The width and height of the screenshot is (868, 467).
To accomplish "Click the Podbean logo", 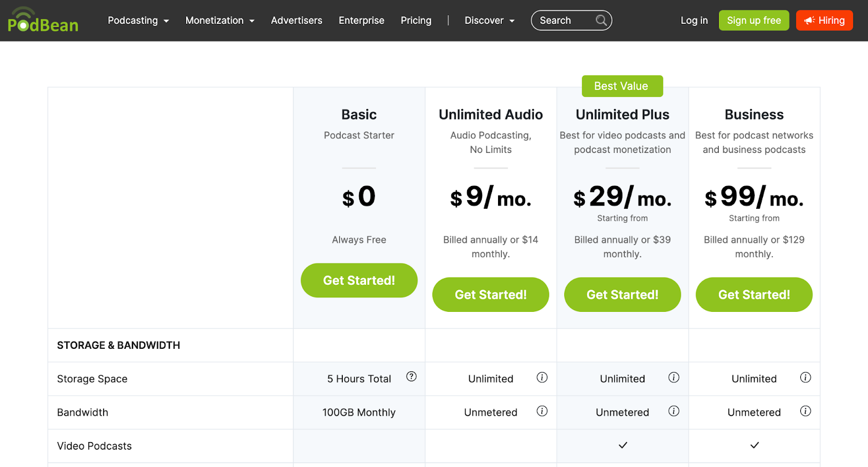I will click(43, 21).
